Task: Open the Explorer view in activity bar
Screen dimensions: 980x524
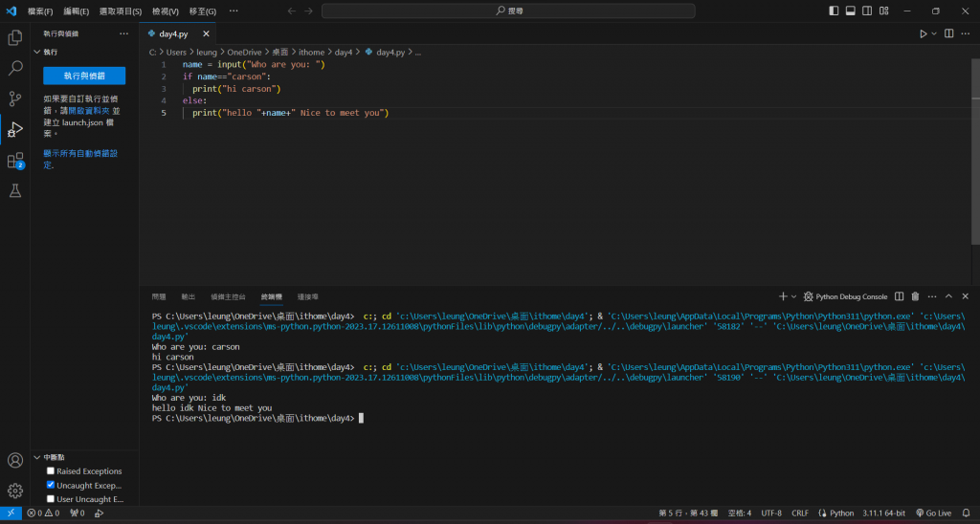Action: [15, 37]
